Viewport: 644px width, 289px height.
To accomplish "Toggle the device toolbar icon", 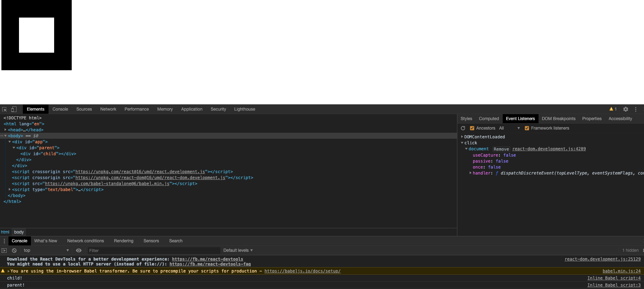I will [x=14, y=109].
